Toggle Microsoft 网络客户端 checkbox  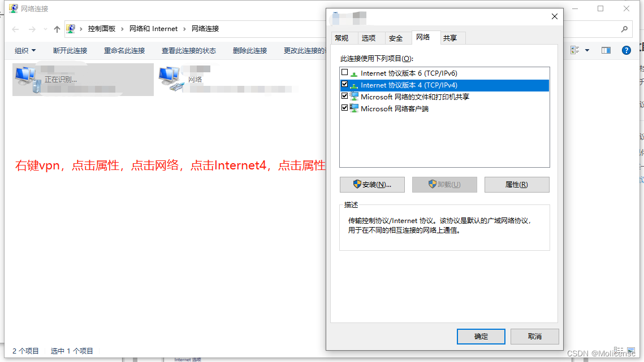click(x=344, y=108)
